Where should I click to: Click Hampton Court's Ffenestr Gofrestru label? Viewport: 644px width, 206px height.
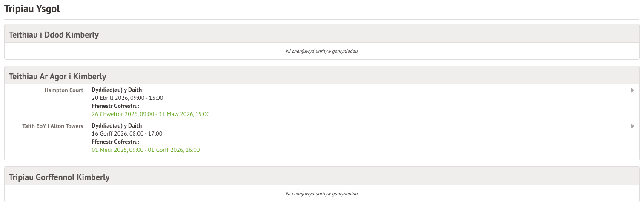click(116, 106)
